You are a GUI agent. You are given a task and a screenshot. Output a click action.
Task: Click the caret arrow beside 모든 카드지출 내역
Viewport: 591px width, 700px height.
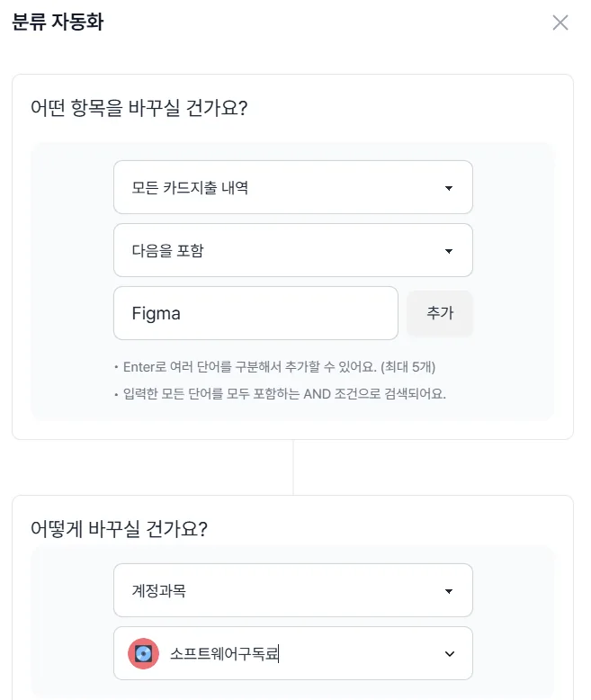[449, 188]
